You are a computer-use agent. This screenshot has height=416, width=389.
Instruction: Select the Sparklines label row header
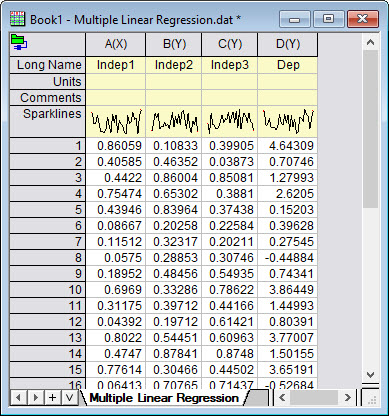coord(47,121)
